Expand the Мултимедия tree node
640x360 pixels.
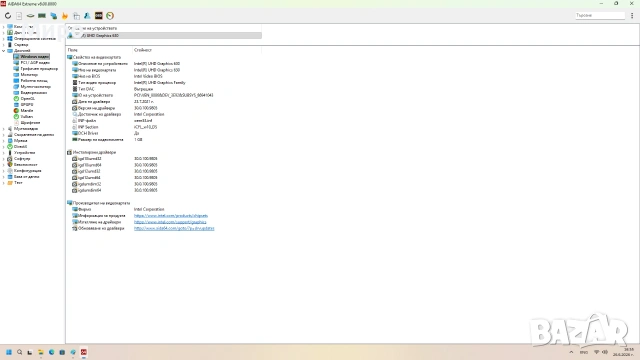point(4,129)
